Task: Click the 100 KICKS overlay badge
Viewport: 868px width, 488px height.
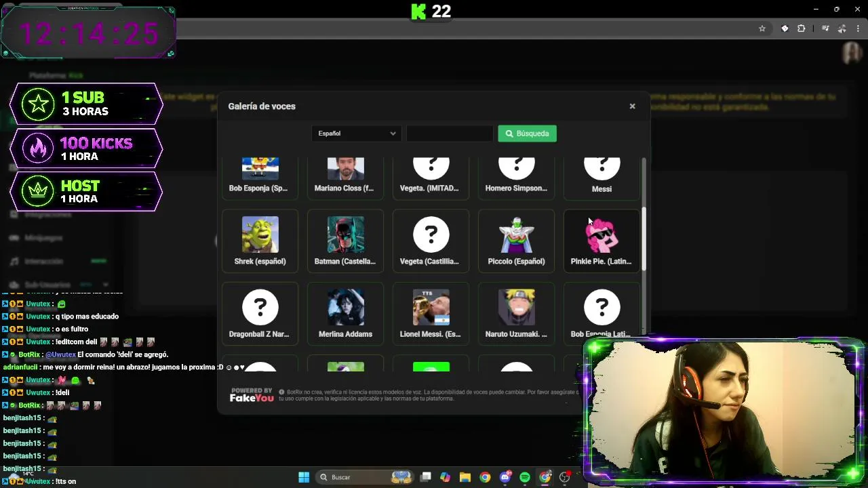Action: coord(87,148)
